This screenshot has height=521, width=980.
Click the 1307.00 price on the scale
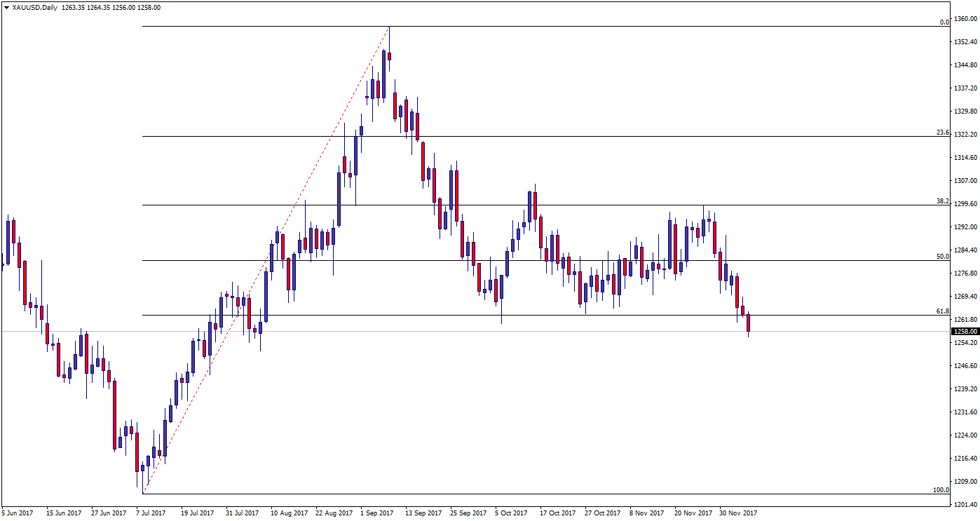pos(965,181)
